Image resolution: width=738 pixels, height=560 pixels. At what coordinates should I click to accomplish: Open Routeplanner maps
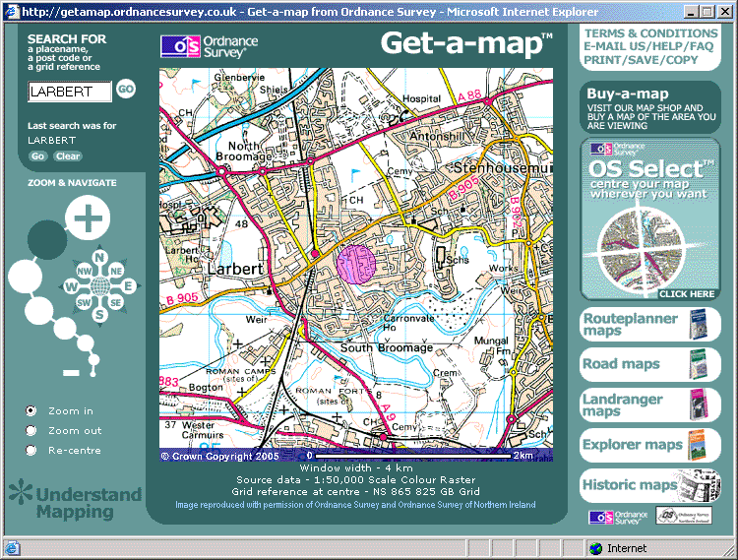[x=650, y=324]
